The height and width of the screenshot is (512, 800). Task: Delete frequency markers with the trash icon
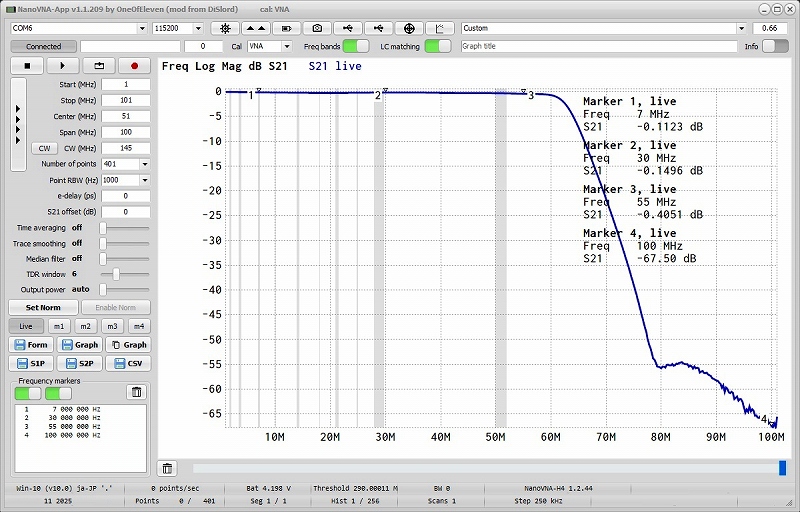pos(137,392)
